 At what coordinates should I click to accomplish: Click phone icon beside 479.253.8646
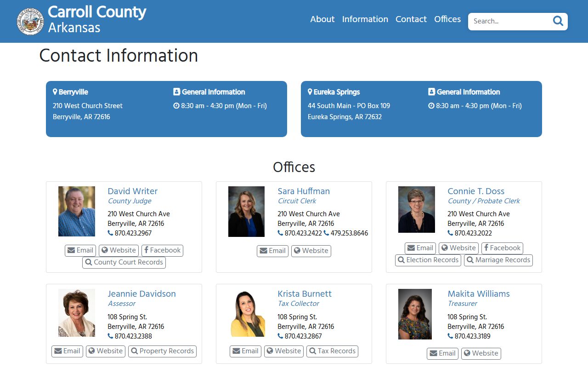[x=326, y=233]
